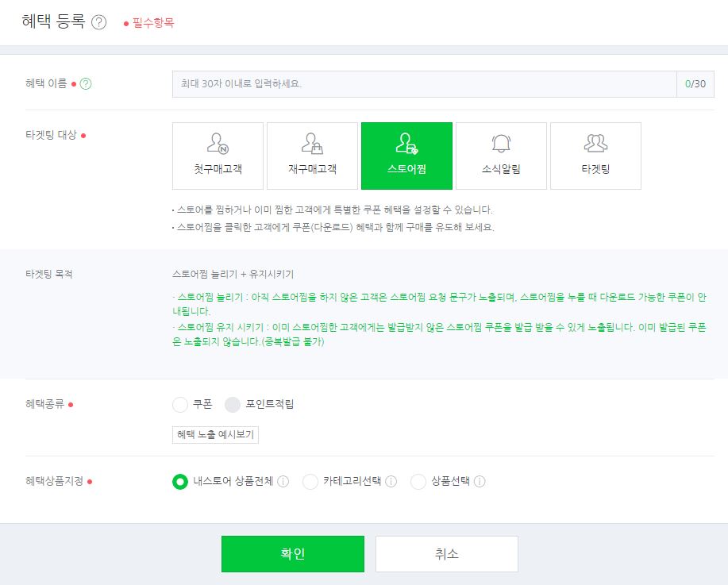Select the 타겟팅 group targeting option
Image resolution: width=728 pixels, height=585 pixels.
(595, 156)
